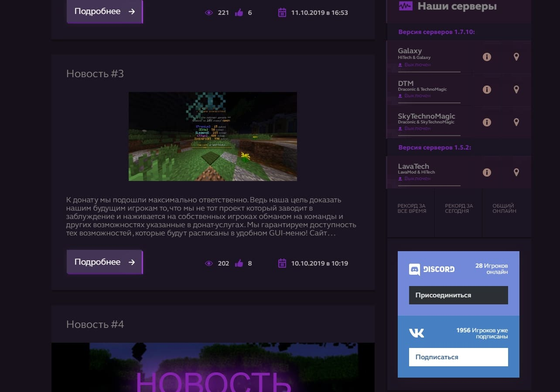Open the SkyTechnoMagic server info icon
This screenshot has width=560, height=392.
tap(487, 123)
